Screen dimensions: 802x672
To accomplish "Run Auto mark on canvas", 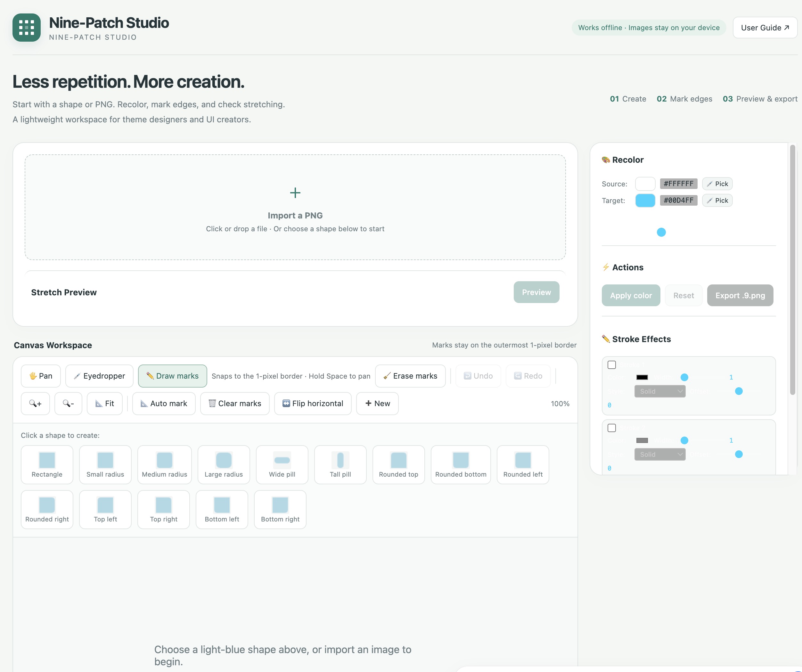I will point(164,404).
